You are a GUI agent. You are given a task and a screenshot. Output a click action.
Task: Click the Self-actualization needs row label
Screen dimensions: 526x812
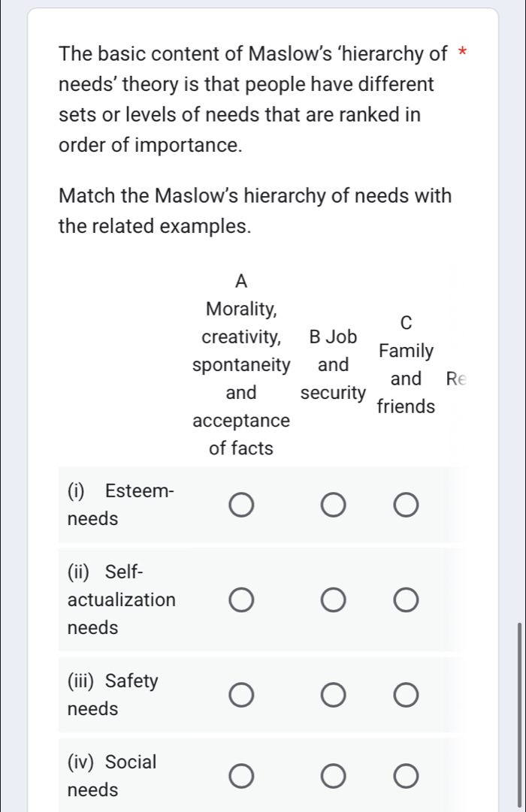pos(122,599)
